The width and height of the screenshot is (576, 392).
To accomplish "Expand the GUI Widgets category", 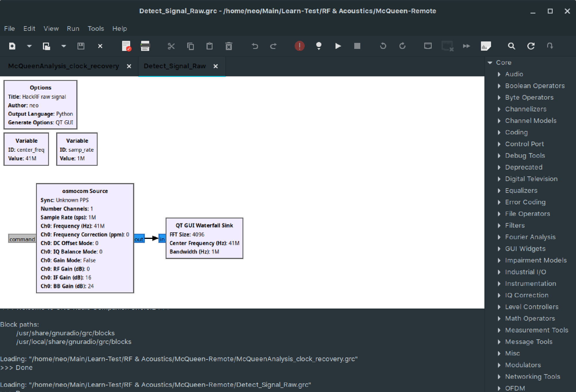I will coord(500,249).
